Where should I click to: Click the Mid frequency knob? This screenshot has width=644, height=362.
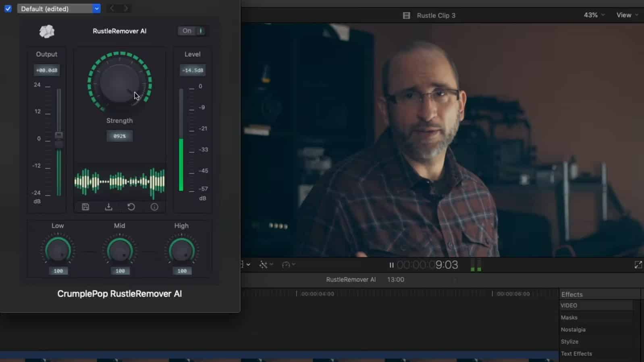120,250
